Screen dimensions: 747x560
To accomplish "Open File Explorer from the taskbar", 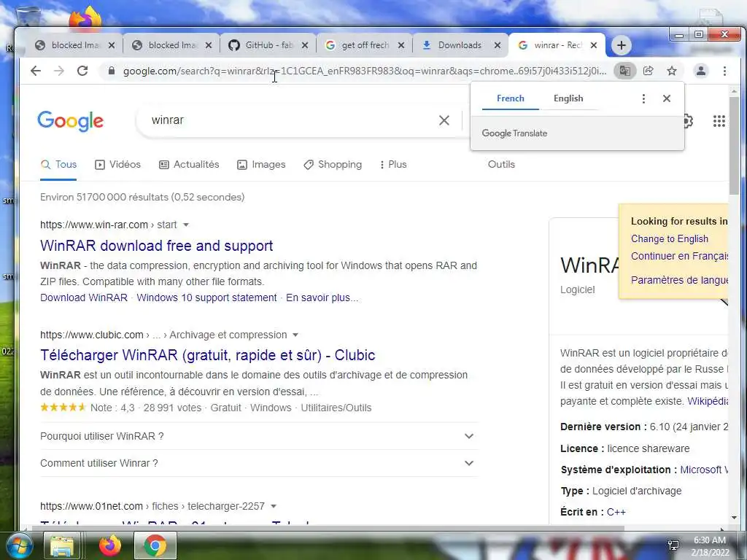I will [62, 545].
